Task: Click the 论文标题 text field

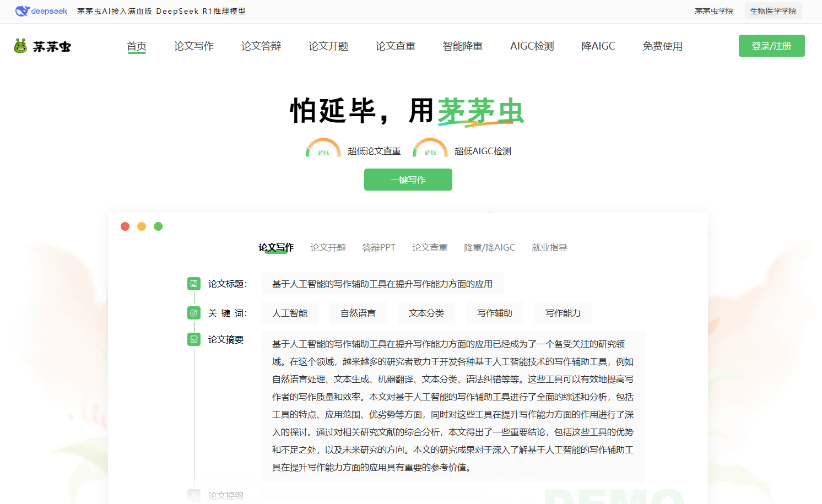Action: [x=382, y=284]
